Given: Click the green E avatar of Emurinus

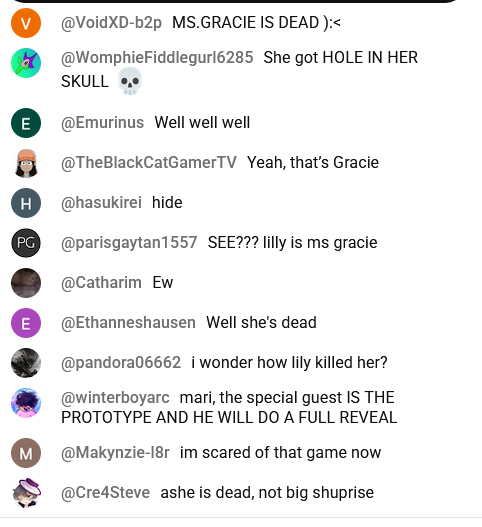Looking at the screenshot, I should 26,123.
